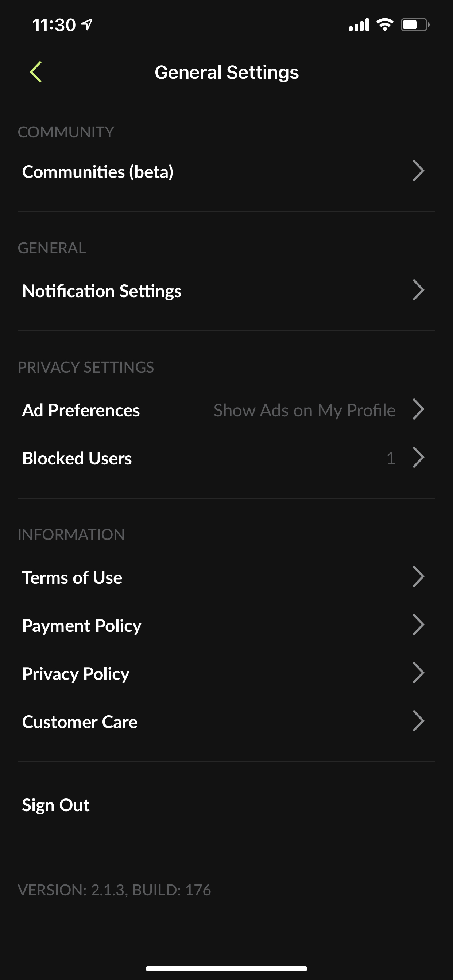The height and width of the screenshot is (980, 453).
Task: Tap the green back arrow icon
Action: (36, 72)
